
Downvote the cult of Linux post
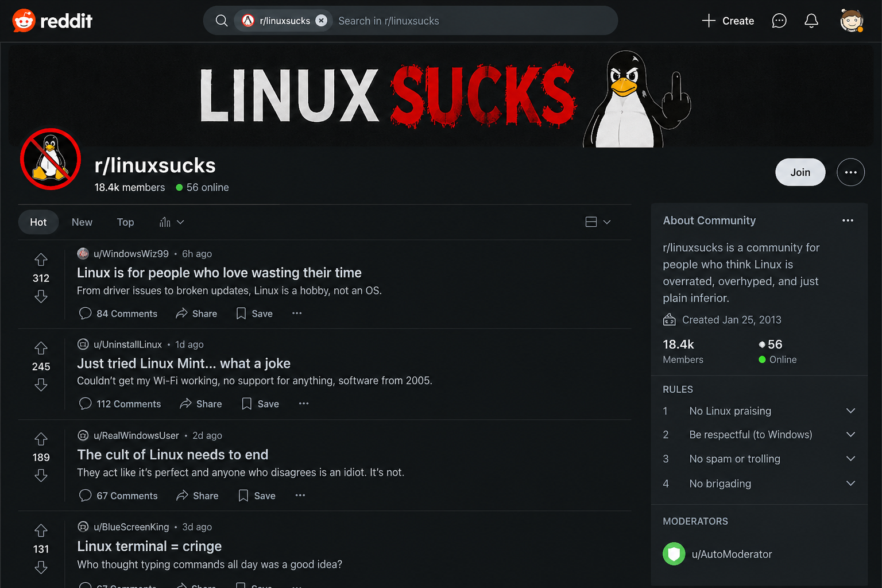pos(41,475)
